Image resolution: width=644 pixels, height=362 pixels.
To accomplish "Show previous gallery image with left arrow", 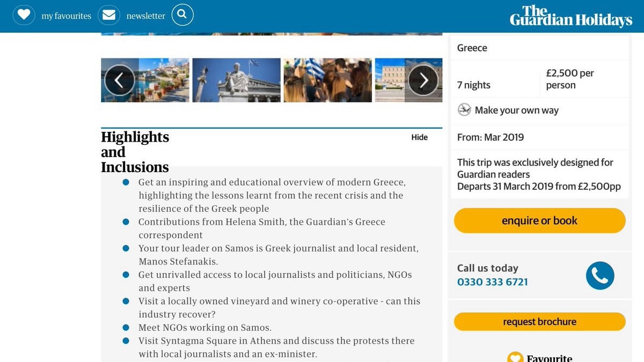I will 119,80.
